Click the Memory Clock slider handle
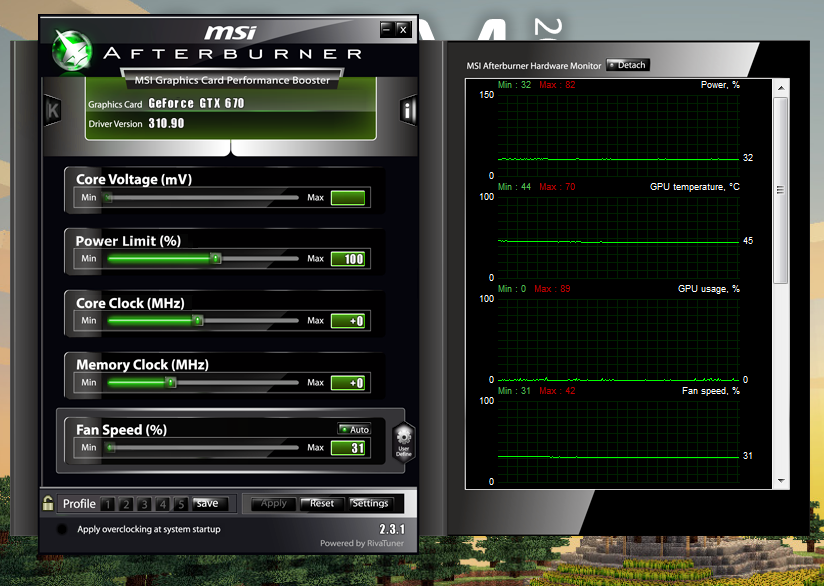824x586 pixels. (x=170, y=383)
